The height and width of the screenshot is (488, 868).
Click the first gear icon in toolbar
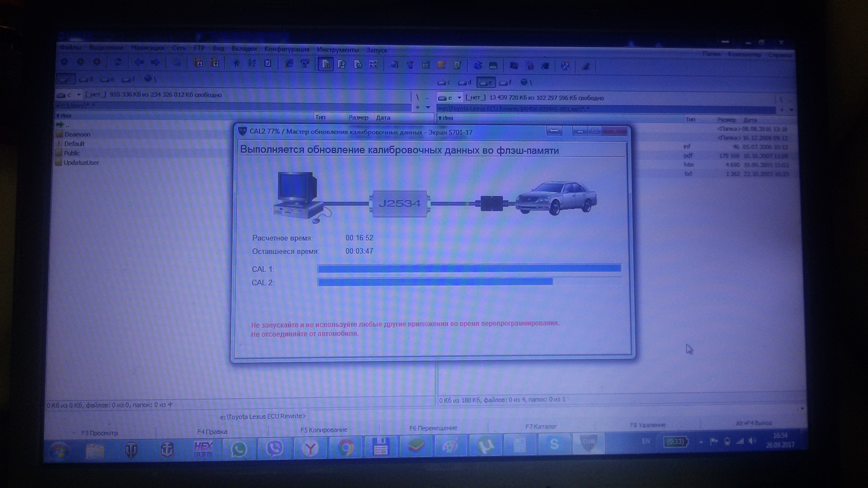point(64,62)
